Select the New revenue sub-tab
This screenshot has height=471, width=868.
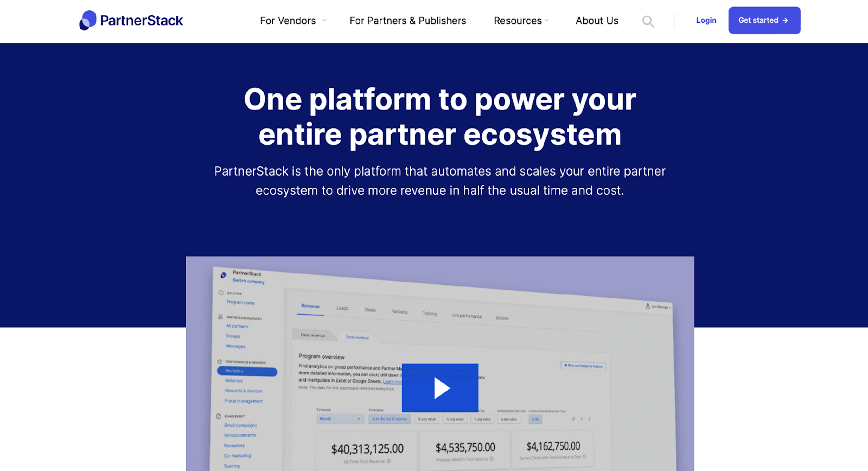coord(313,335)
